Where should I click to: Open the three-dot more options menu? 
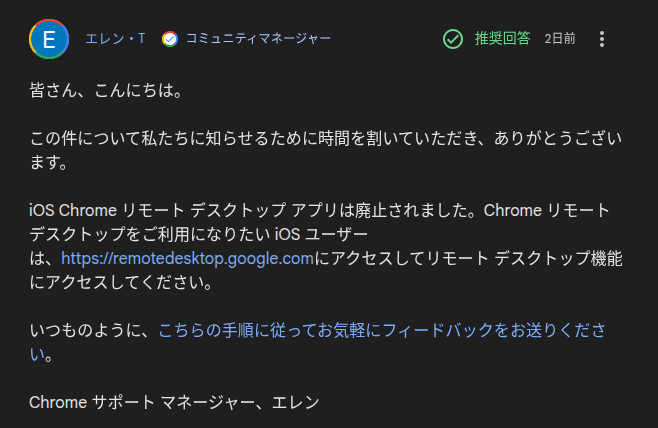point(602,39)
